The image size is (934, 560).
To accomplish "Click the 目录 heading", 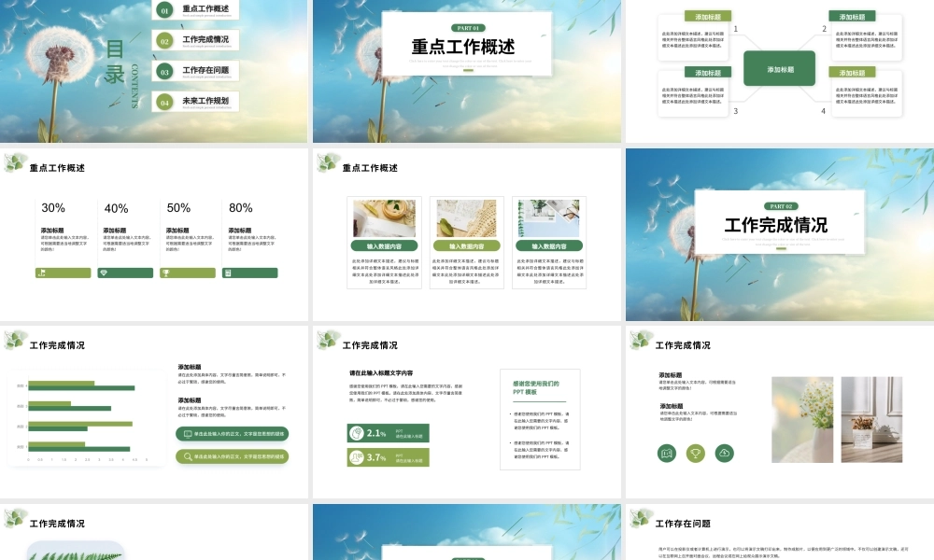I will 115,62.
